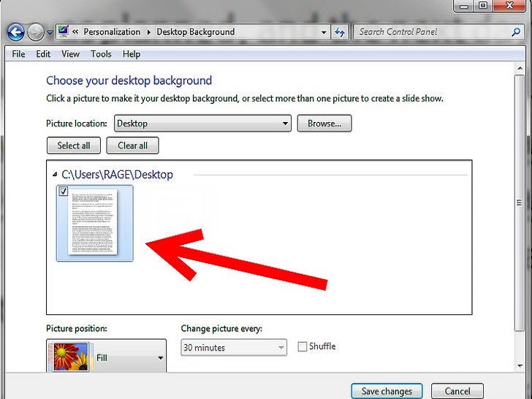Click the Browse... button

[324, 123]
